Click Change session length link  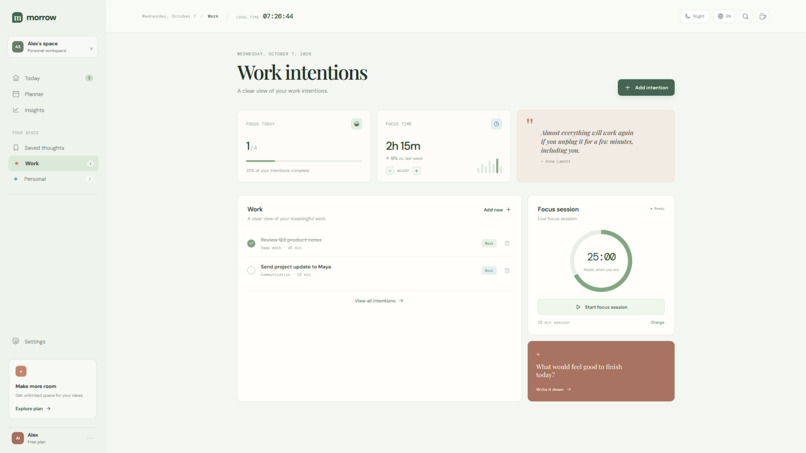(x=657, y=323)
